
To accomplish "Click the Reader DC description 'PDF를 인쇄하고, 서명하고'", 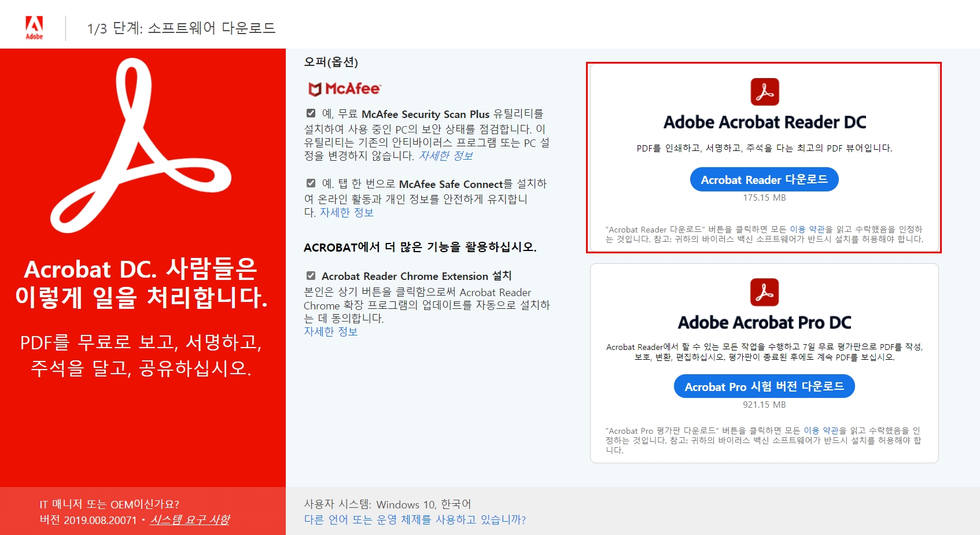I will coord(764,148).
